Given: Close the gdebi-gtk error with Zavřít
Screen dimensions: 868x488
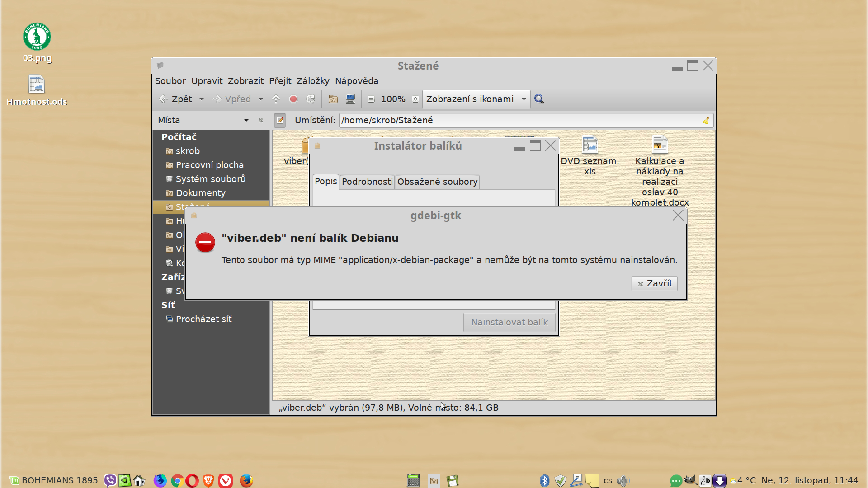Looking at the screenshot, I should [x=654, y=283].
